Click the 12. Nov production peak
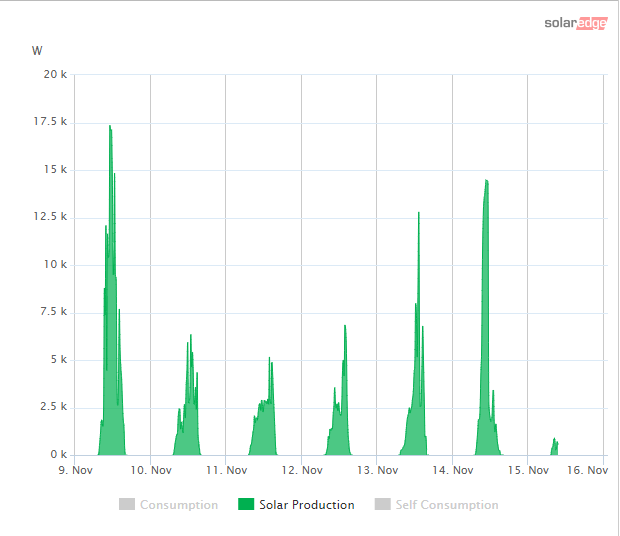The width and height of the screenshot is (620, 536). 345,327
